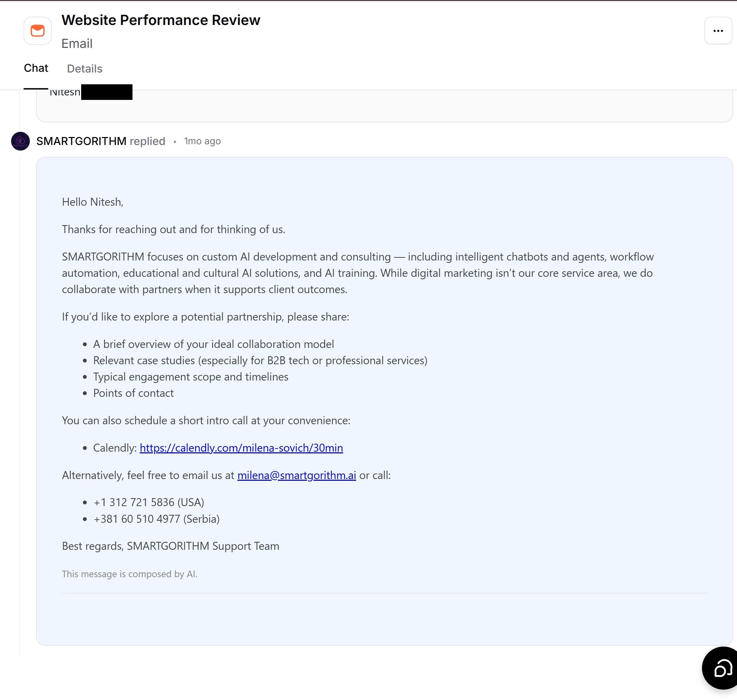Click the blacked-out redacted name block
The width and height of the screenshot is (737, 700).
pyautogui.click(x=107, y=92)
